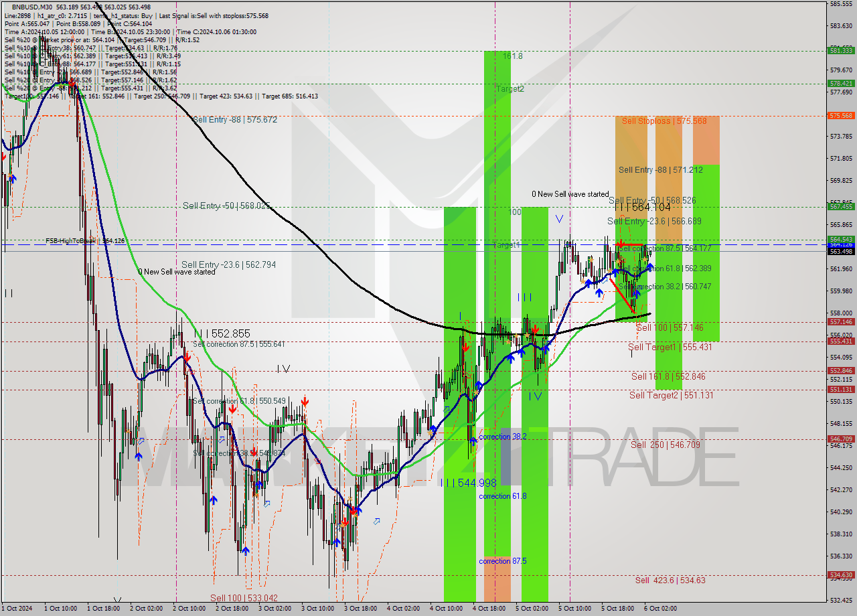Click the '5 Oct 02:00' time axis label
Viewport: 857px width, 616px height.
[x=532, y=609]
